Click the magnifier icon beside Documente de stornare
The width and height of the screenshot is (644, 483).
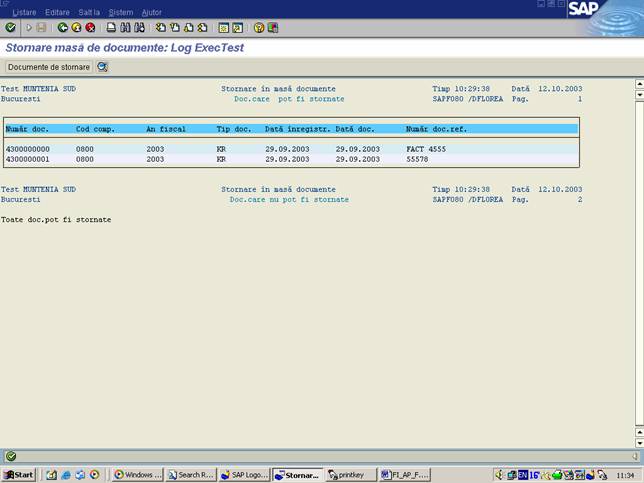[x=102, y=67]
